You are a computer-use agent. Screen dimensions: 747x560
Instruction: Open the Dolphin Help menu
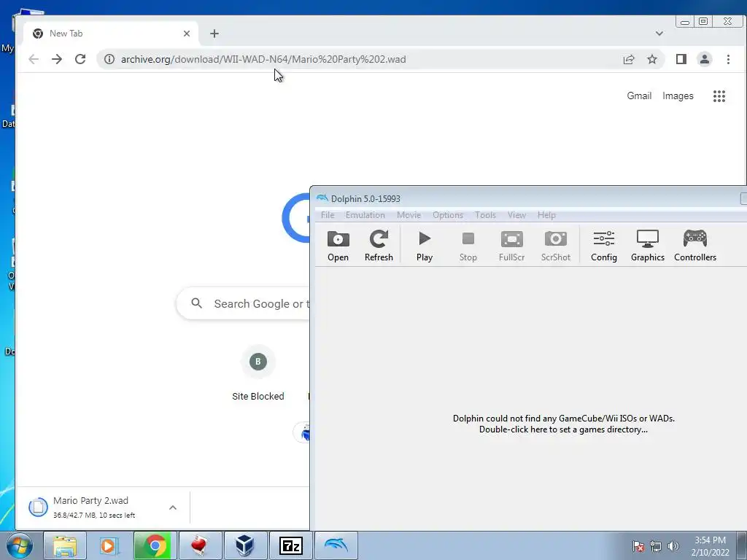[546, 215]
